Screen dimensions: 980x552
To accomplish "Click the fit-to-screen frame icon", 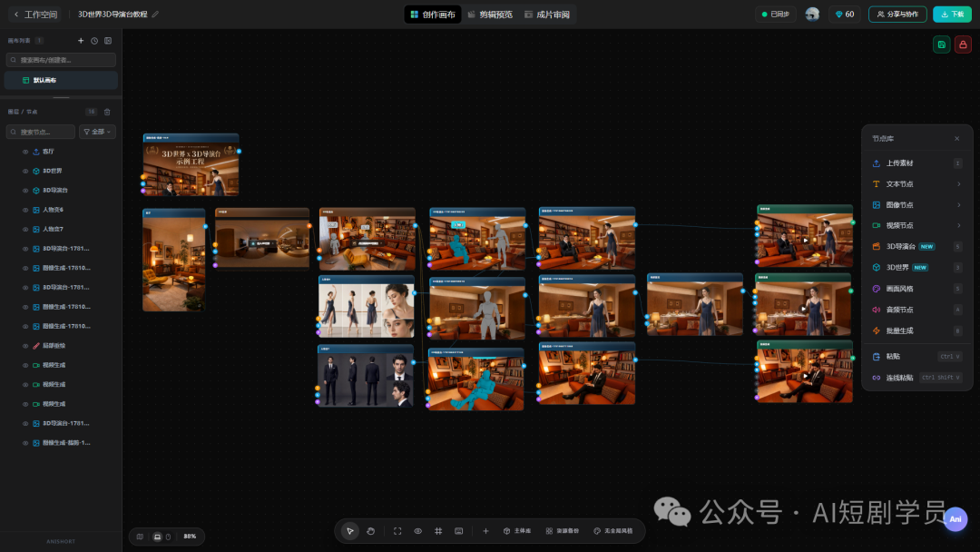I will [x=397, y=531].
